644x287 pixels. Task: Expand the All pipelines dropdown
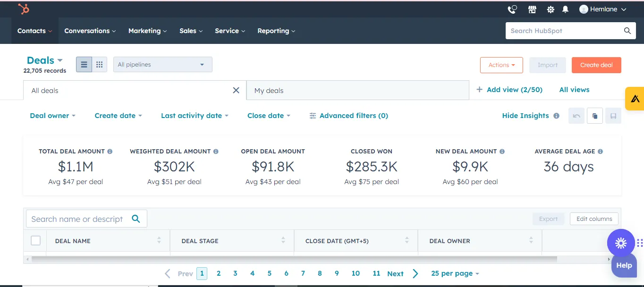coord(162,65)
